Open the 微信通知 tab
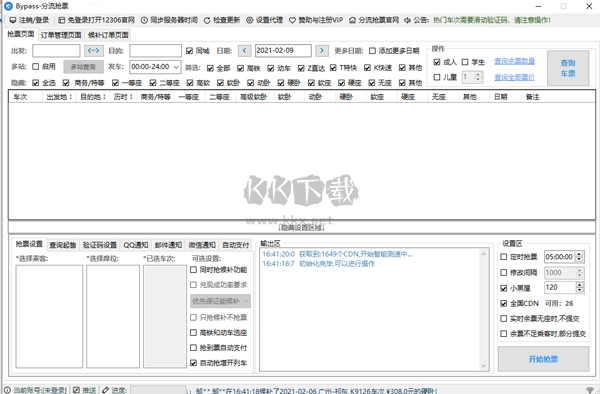Image resolution: width=600 pixels, height=394 pixels. [202, 245]
